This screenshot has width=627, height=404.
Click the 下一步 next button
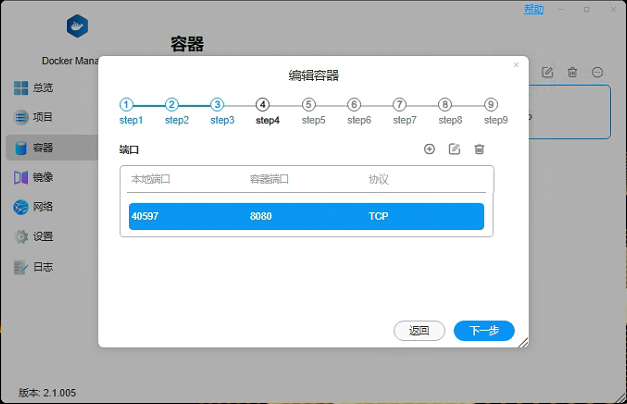coord(484,331)
